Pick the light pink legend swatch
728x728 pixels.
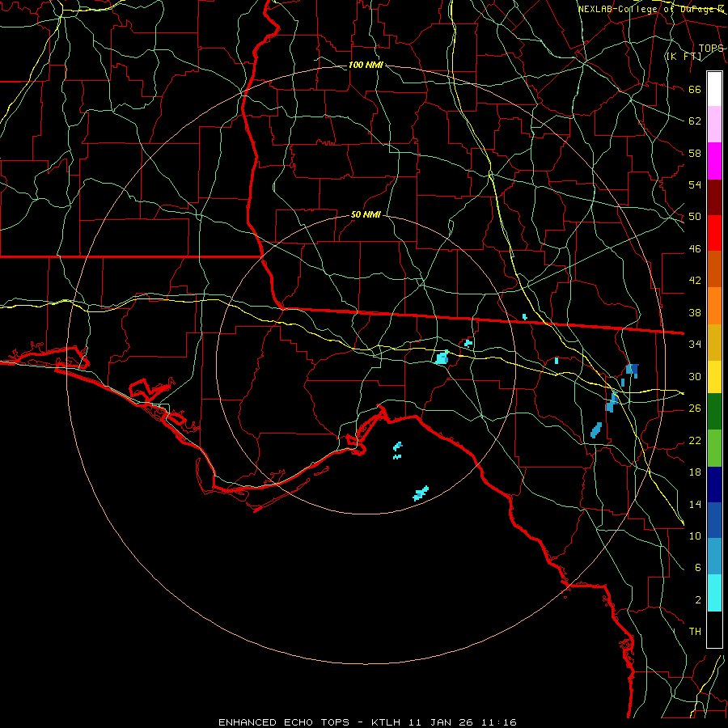[x=714, y=125]
